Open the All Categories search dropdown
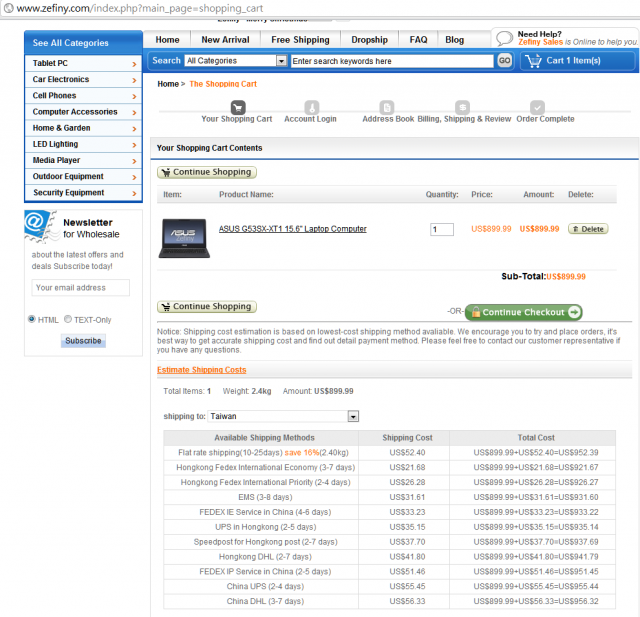The height and width of the screenshot is (617, 640). click(x=281, y=61)
